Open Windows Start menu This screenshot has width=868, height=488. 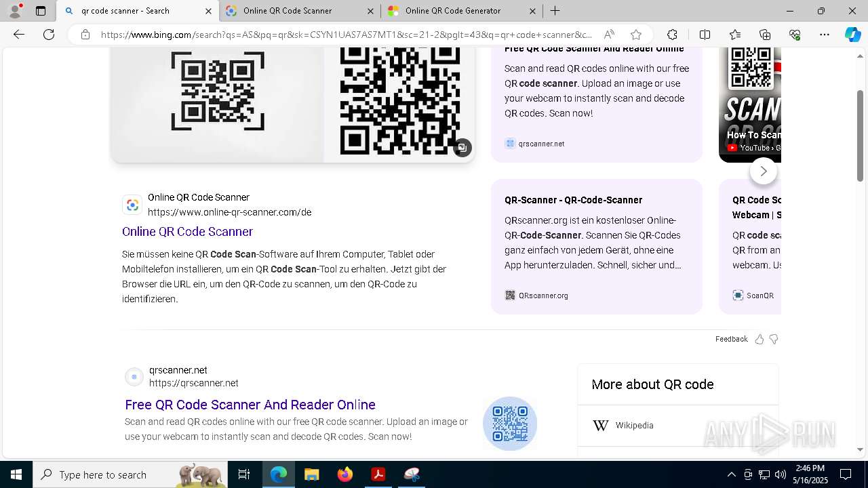coord(16,474)
